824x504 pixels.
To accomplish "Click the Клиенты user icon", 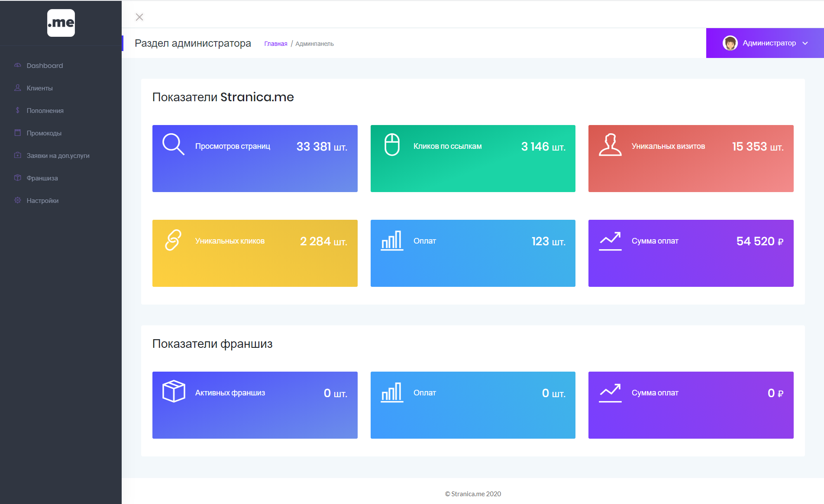I will coord(18,88).
